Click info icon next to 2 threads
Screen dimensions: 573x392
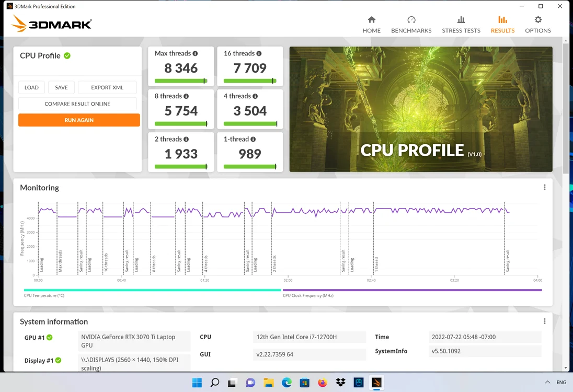click(x=186, y=140)
